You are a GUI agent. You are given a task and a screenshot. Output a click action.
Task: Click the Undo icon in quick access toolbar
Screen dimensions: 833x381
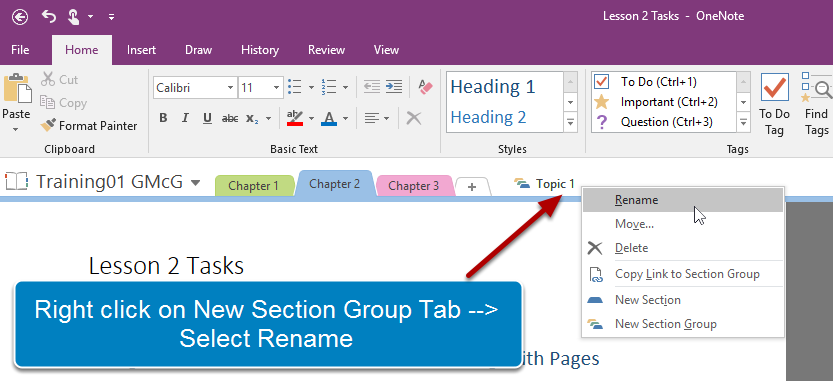49,17
